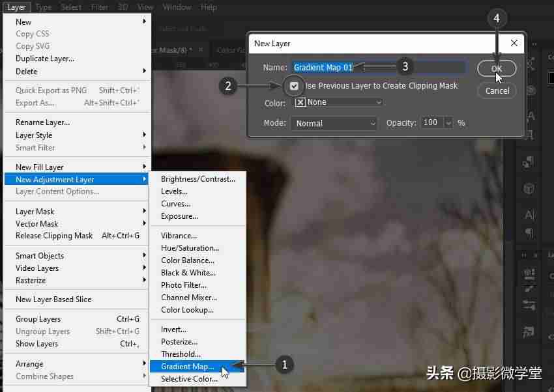Image resolution: width=554 pixels, height=392 pixels.
Task: Confirm the New Layer dialog with OK
Action: click(x=497, y=68)
